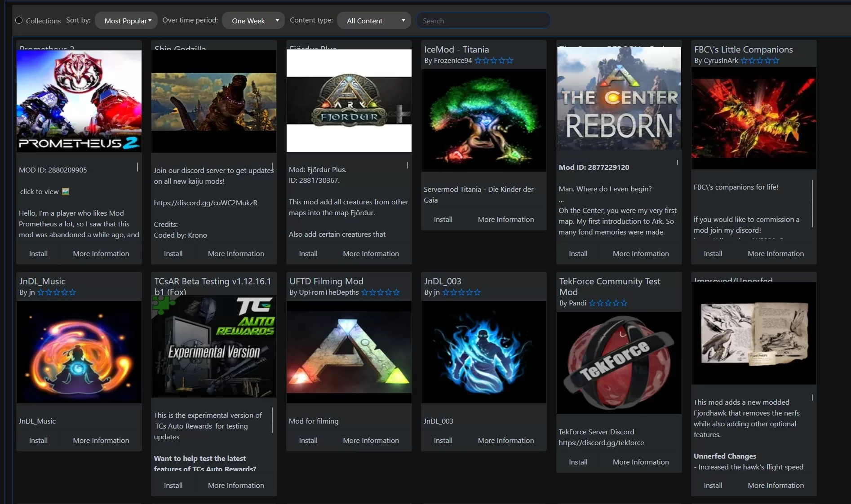Viewport: 851px width, 504px height.
Task: Install the Prometheus 2 mod
Action: pyautogui.click(x=38, y=253)
